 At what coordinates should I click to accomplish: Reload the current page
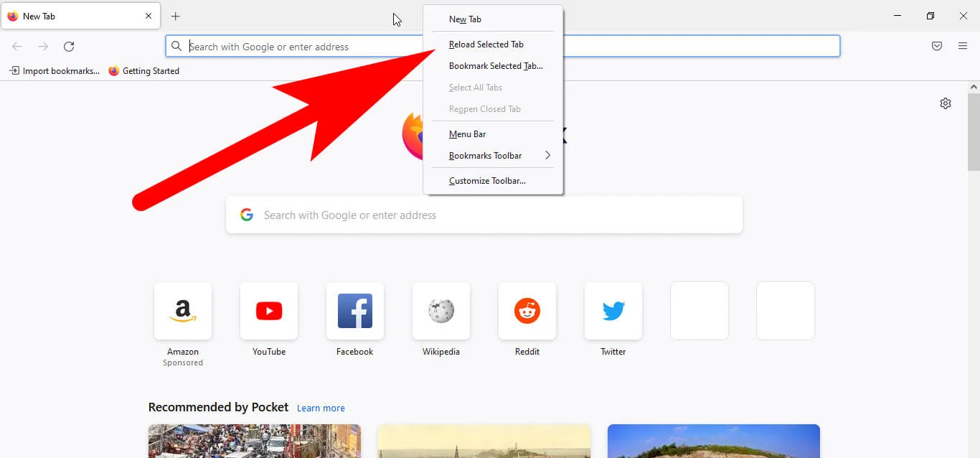pos(69,47)
